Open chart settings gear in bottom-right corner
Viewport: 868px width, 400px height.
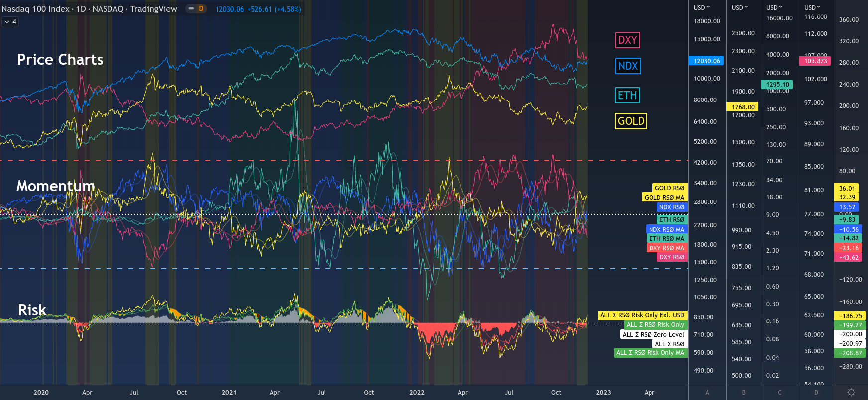(851, 392)
